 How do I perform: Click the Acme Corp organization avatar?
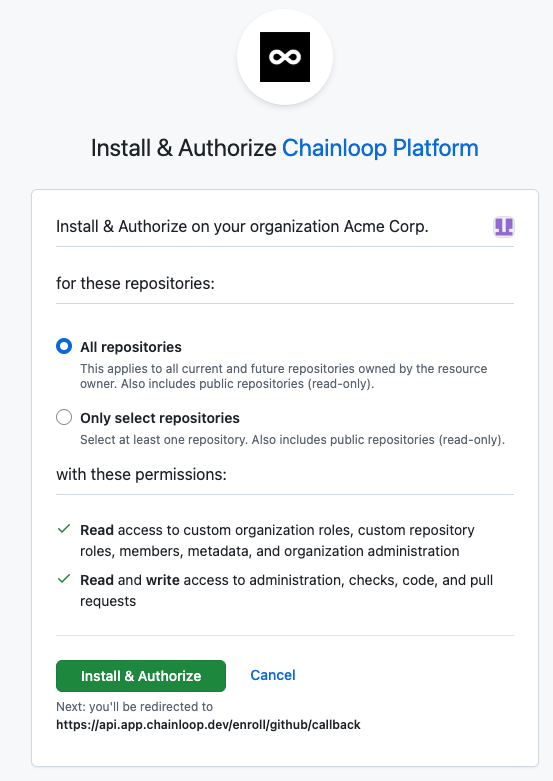(504, 227)
